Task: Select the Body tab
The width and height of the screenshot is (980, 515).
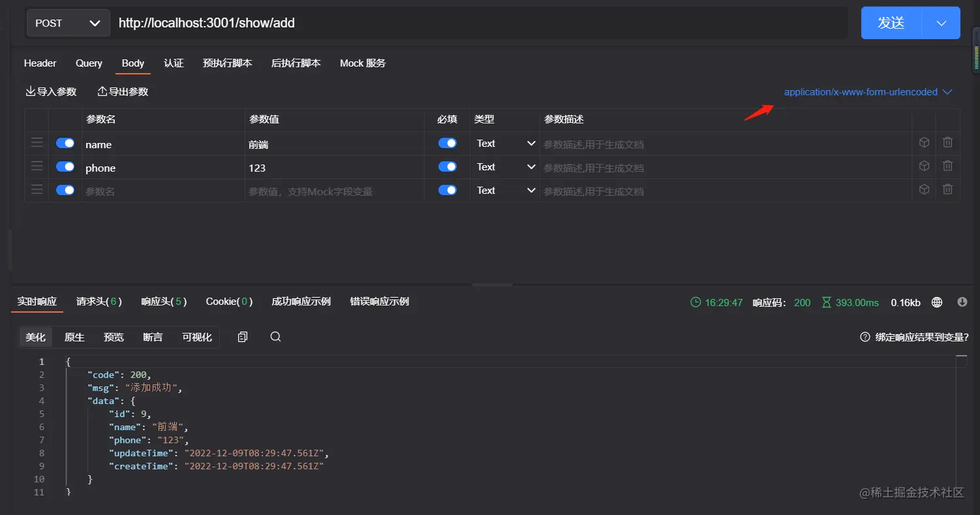Action: coord(133,63)
